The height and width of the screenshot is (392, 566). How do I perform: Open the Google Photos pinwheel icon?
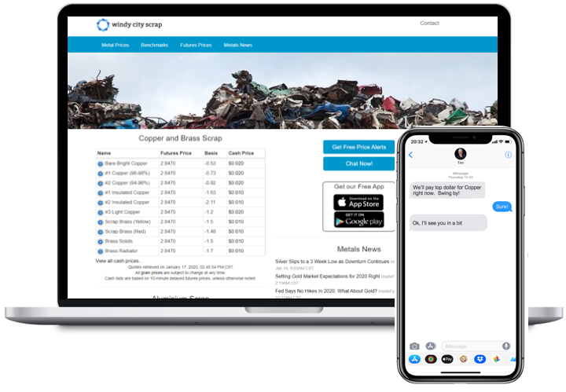(496, 359)
